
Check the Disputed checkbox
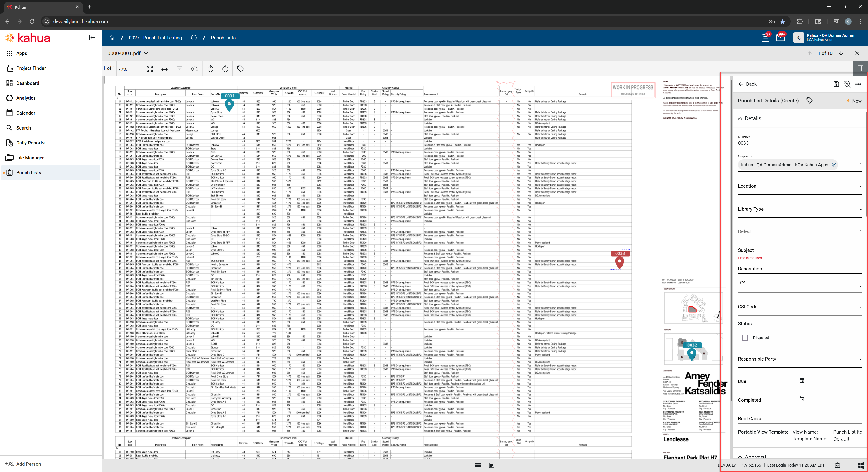745,337
